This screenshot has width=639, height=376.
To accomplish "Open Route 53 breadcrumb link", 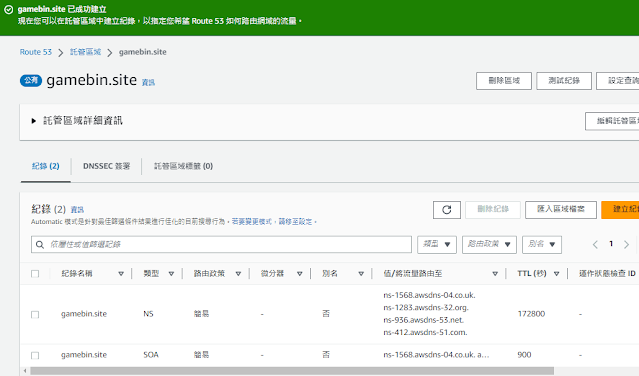I will point(36,52).
